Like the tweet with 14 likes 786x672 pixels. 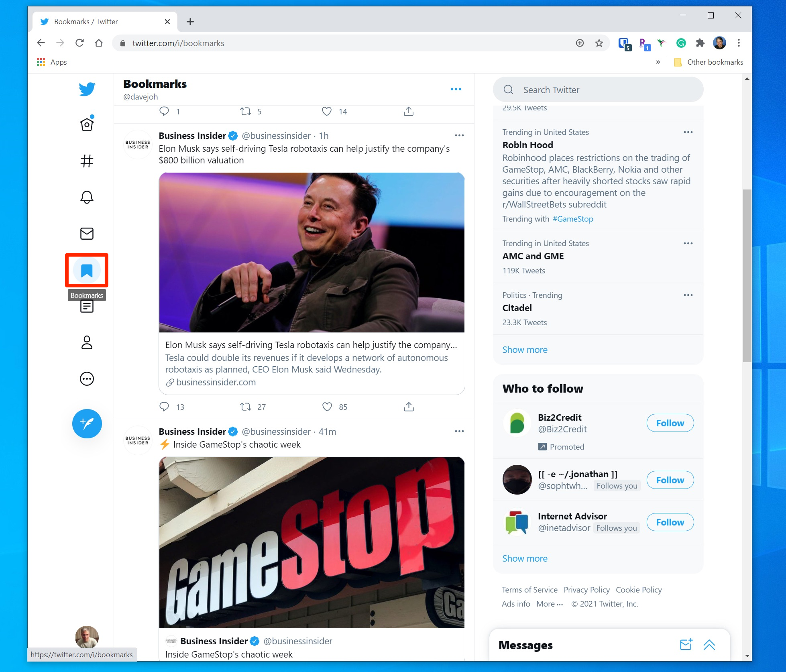tap(327, 111)
